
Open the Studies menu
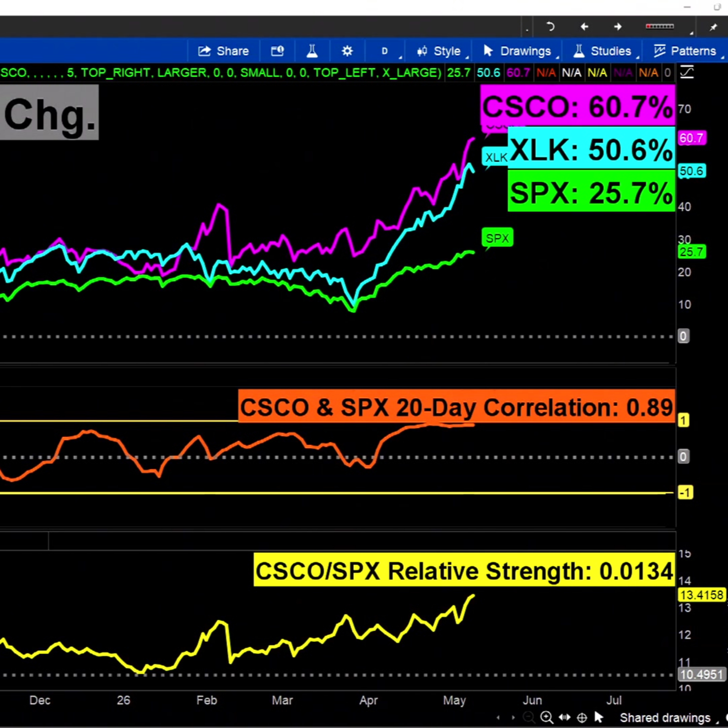click(603, 51)
